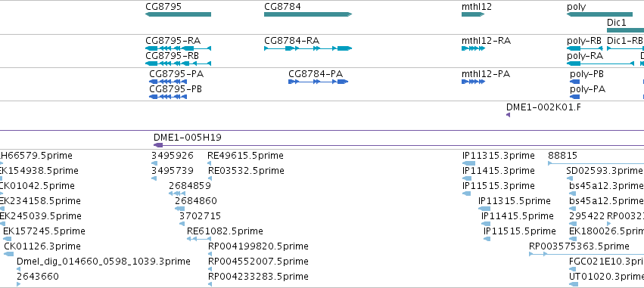
Task: Click the CG8784 gene glyph
Action: (308, 14)
